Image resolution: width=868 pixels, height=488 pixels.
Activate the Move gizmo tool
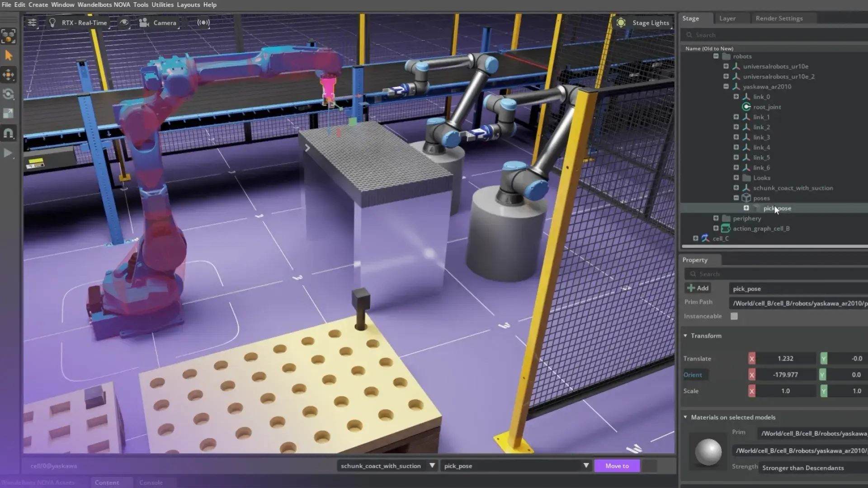pos(9,75)
